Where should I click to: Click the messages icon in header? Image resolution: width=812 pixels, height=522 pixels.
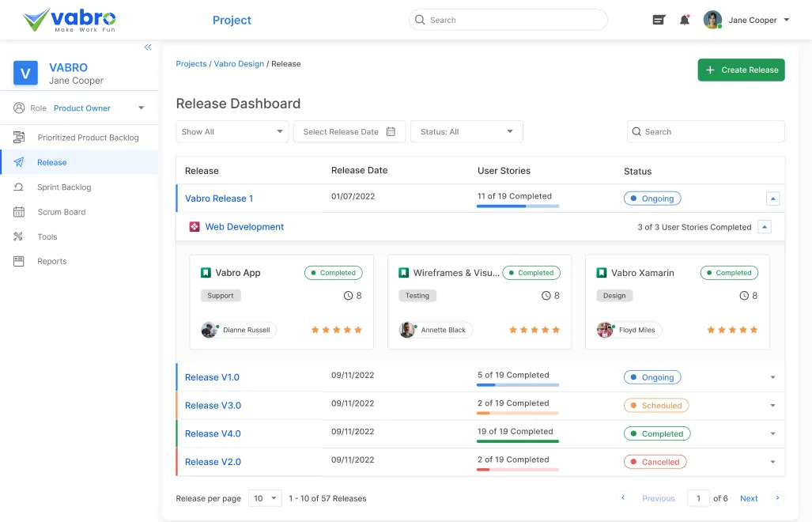659,21
